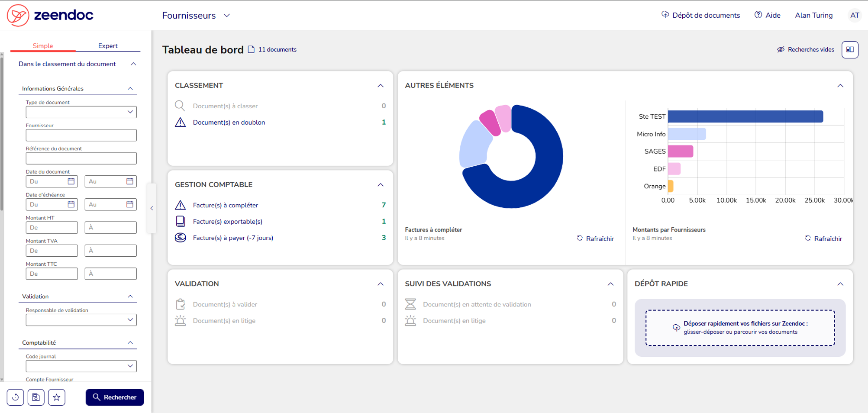Collapse the DÉPÔT RAPIDE card
The height and width of the screenshot is (413, 868).
click(x=840, y=284)
